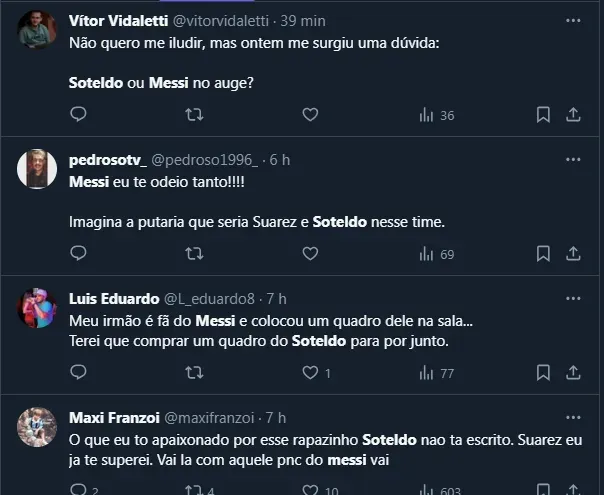
Task: Open more options on Luis Eduardo's tweet
Action: tap(573, 298)
